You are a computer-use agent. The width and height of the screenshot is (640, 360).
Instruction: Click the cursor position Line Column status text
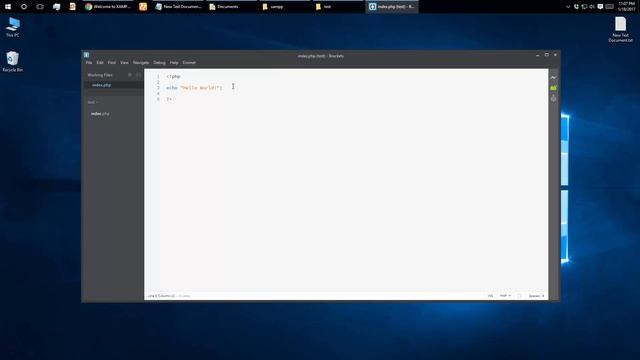[x=161, y=296]
